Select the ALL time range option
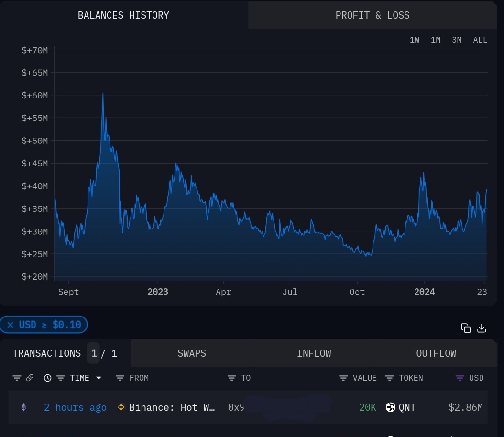The height and width of the screenshot is (437, 504). pyautogui.click(x=480, y=40)
